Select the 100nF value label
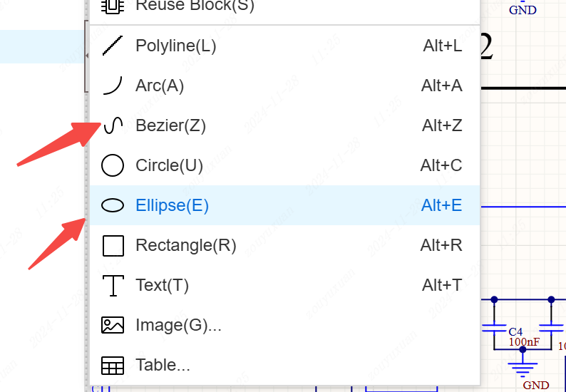The image size is (566, 392). click(524, 342)
